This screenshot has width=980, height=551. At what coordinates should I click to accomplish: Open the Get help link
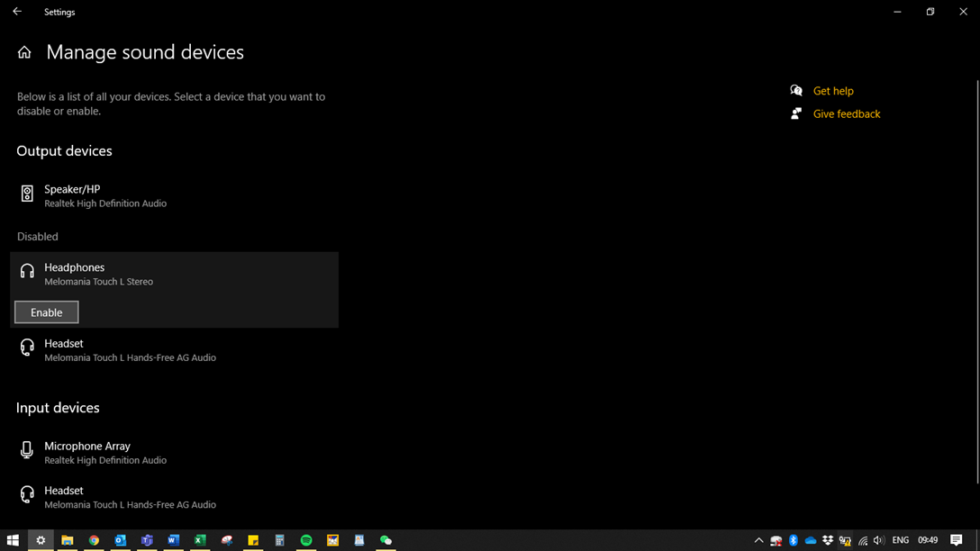[x=833, y=91]
